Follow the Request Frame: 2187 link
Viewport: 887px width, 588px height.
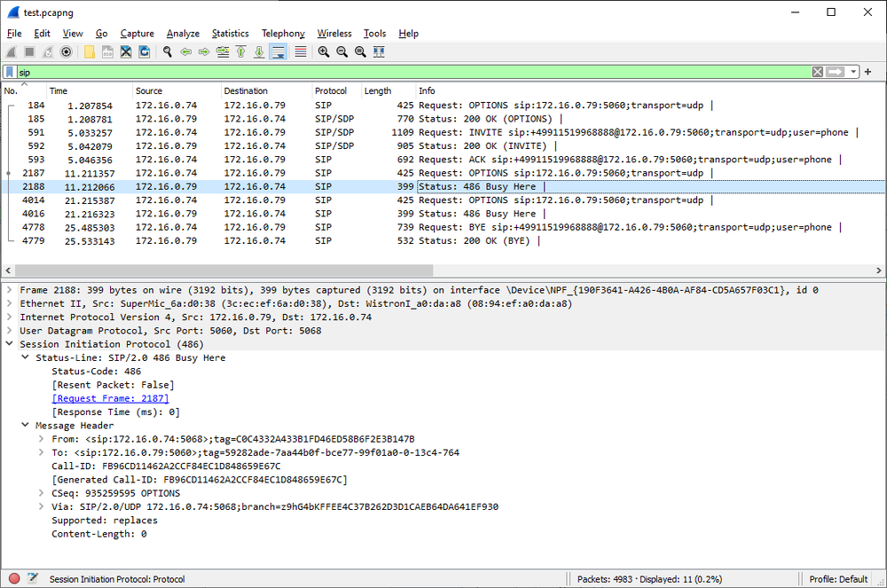pos(111,399)
